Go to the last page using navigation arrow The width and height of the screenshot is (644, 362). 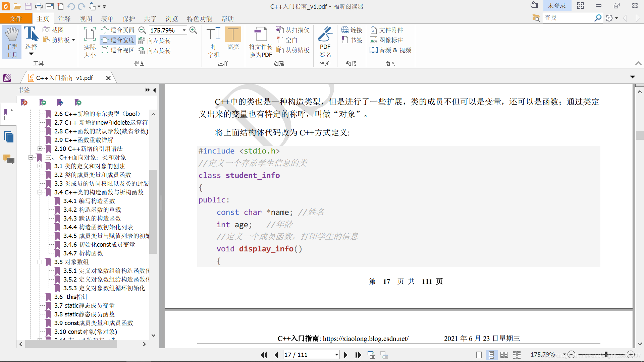[x=358, y=355]
